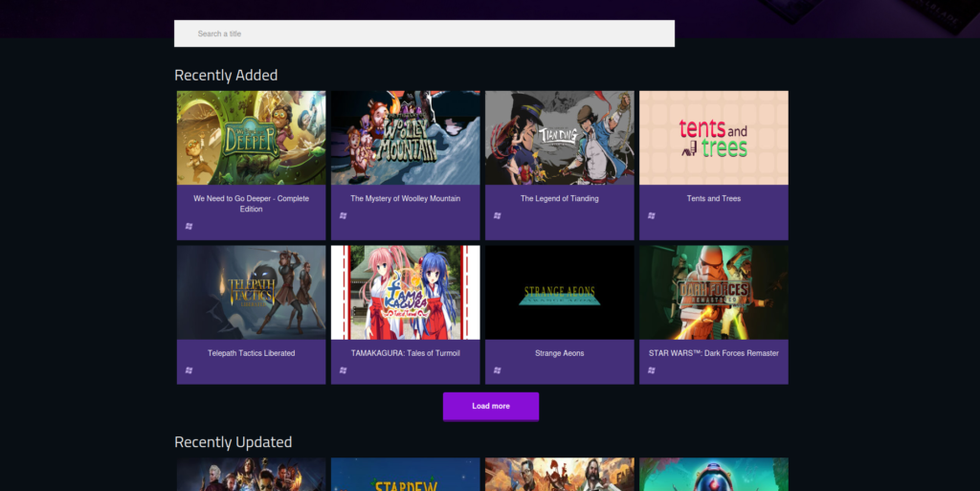
Task: Click Windows icon under TAMAKAGURA card
Action: [x=344, y=370]
